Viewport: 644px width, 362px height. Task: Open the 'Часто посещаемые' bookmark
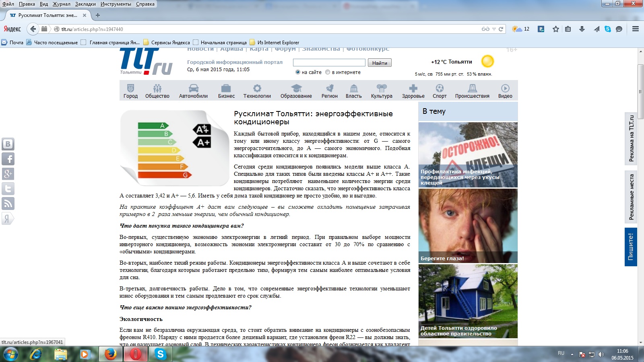point(52,42)
